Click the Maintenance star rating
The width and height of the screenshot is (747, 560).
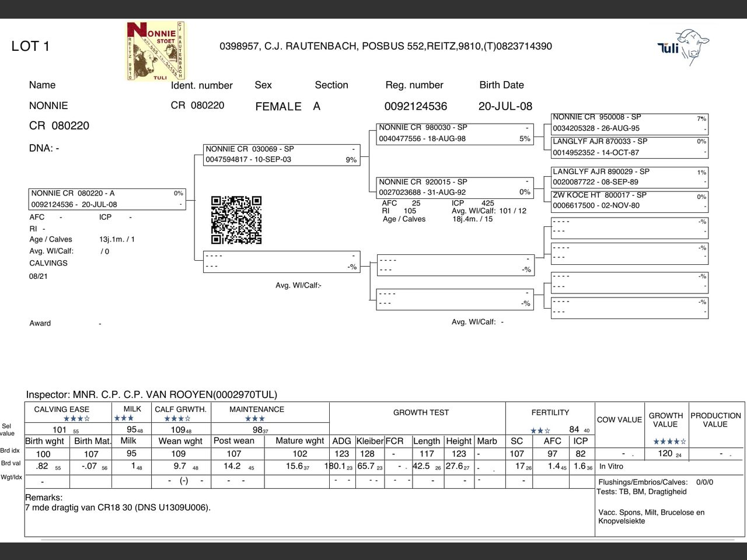(255, 418)
